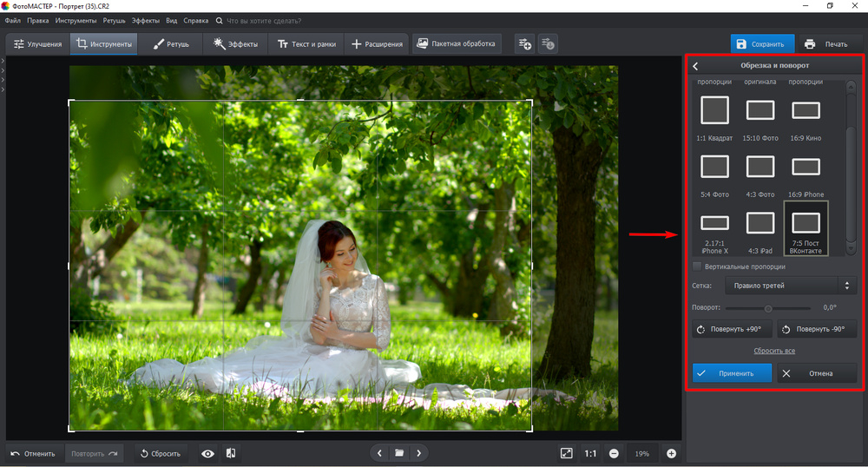The height and width of the screenshot is (467, 868).
Task: Reset edits with bottom Сбросить button
Action: (x=160, y=453)
